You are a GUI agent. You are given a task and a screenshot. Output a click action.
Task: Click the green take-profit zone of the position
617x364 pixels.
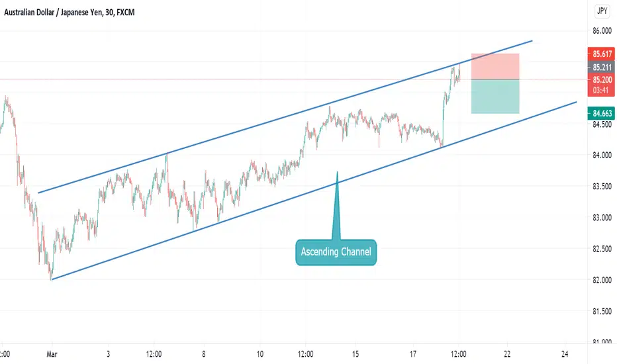tap(495, 97)
